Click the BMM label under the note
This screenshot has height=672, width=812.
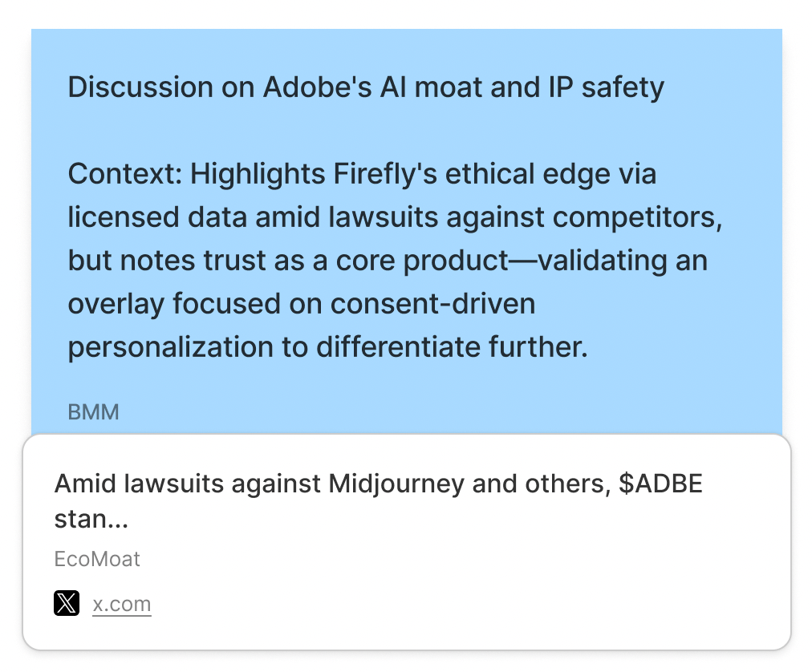pyautogui.click(x=94, y=412)
